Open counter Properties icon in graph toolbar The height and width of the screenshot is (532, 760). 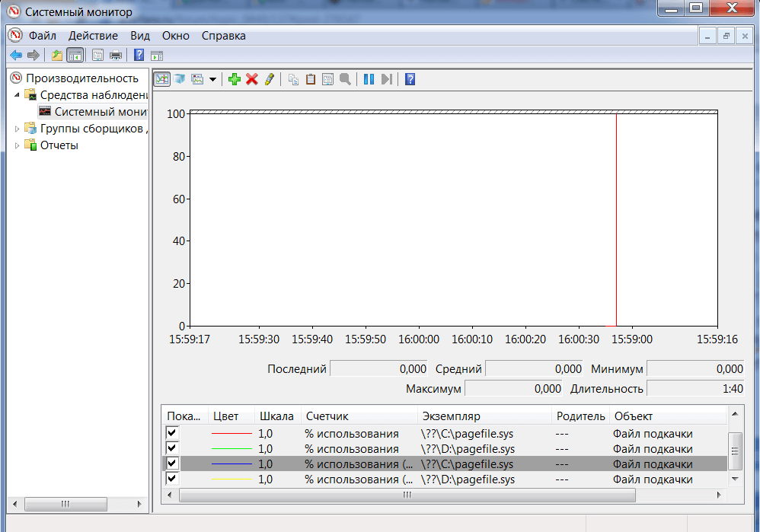[328, 79]
